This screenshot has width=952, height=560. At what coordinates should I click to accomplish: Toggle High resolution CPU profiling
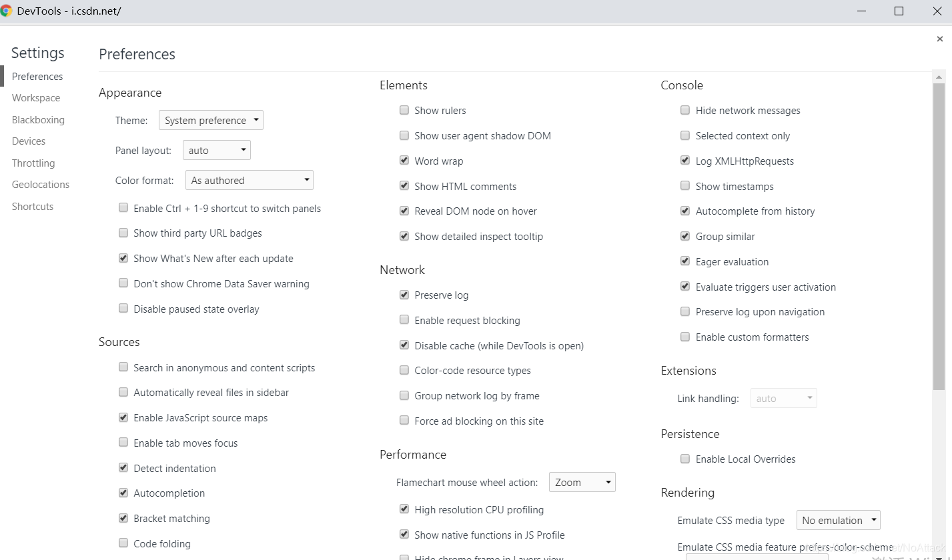404,509
